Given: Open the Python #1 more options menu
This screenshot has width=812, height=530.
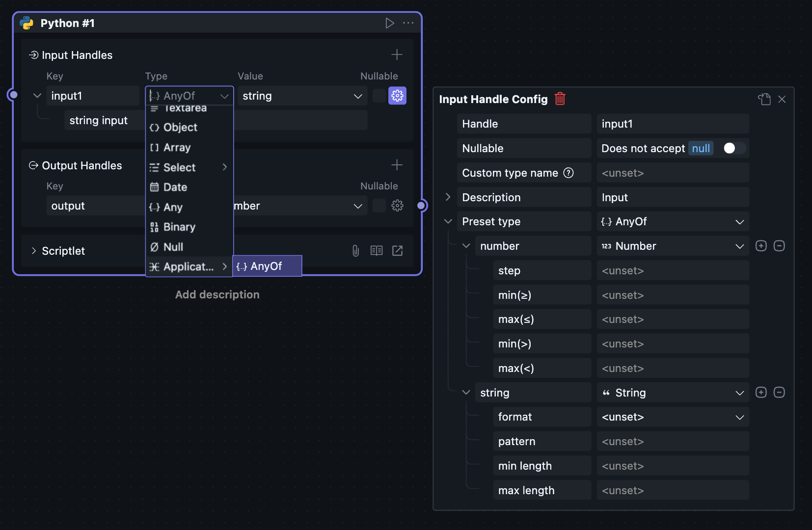Looking at the screenshot, I should (x=408, y=23).
